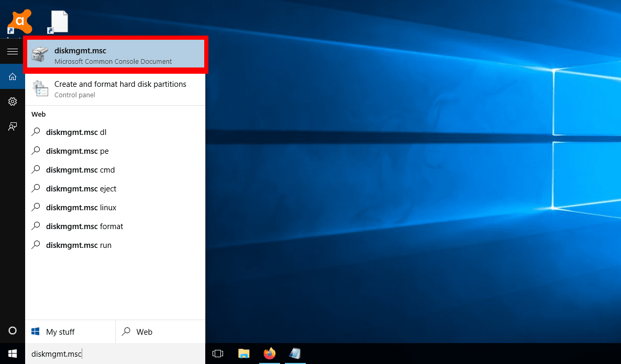Open Settings from the Start sidebar gear
Screen dimensions: 621x364
12,101
